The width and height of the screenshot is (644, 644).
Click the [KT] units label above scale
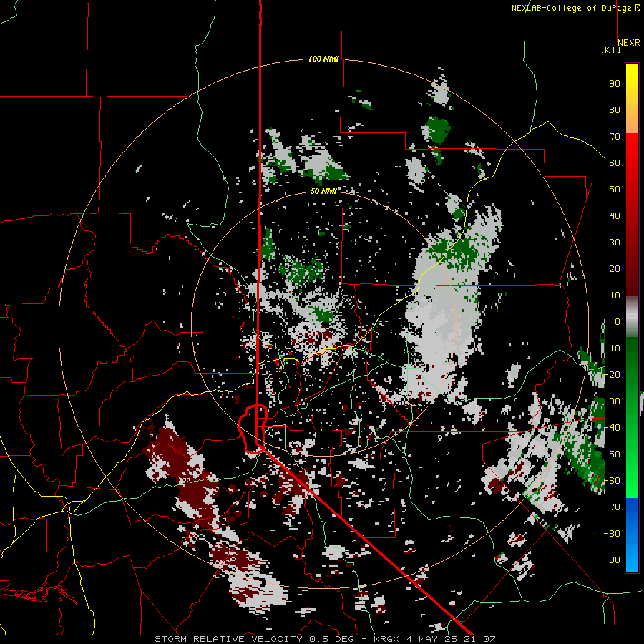coord(610,49)
